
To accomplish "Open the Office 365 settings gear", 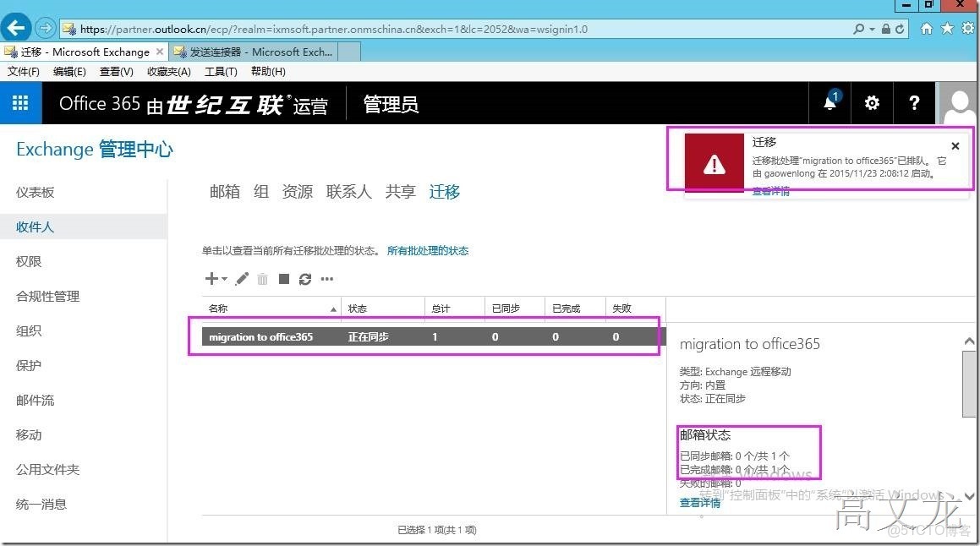I will [x=872, y=102].
